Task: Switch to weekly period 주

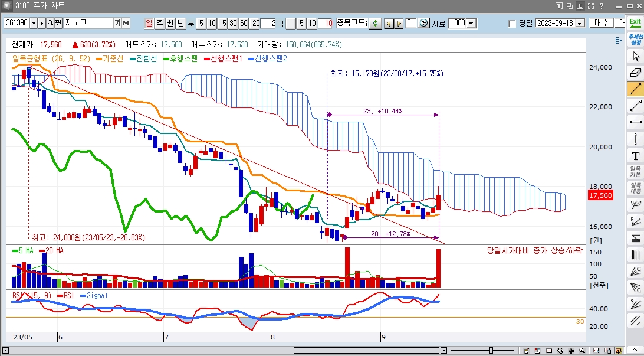Action: (x=159, y=23)
